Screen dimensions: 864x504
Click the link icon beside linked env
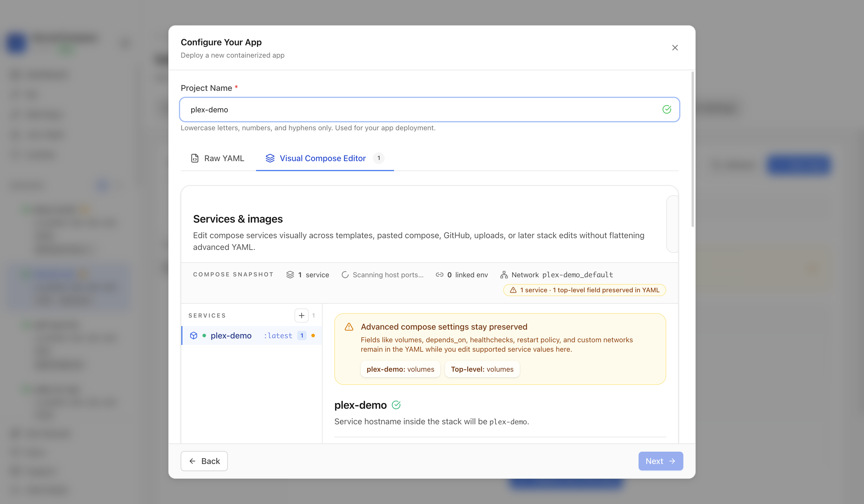(x=439, y=275)
